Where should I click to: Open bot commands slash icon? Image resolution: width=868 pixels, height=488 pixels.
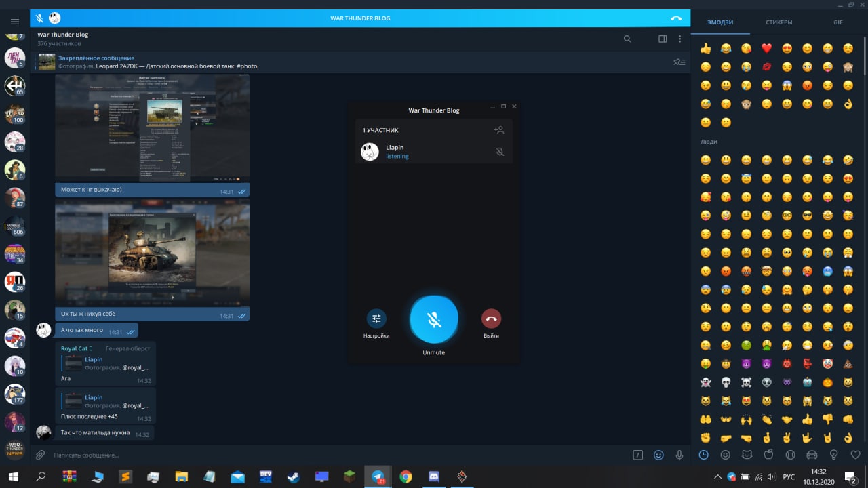(637, 455)
